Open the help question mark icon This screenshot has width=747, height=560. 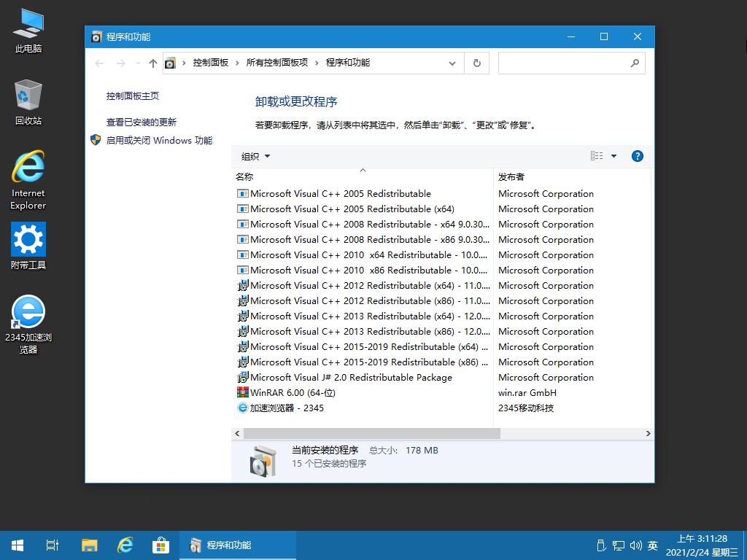pos(637,156)
